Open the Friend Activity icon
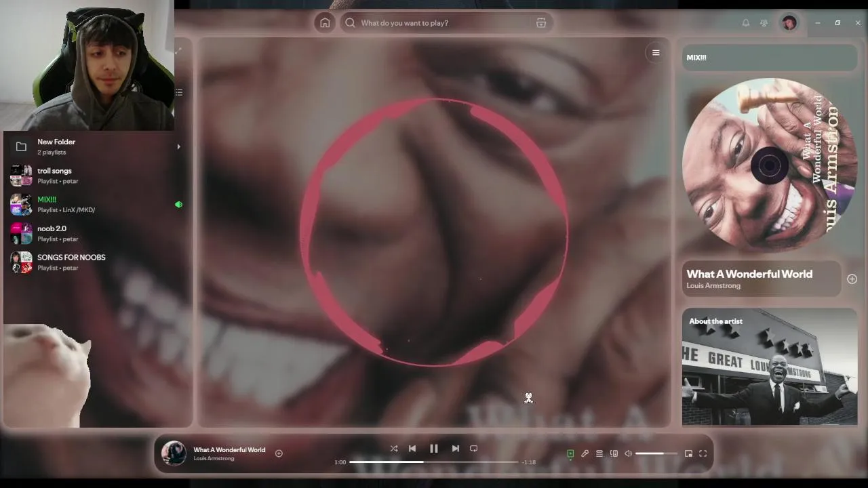The height and width of the screenshot is (488, 868). (x=764, y=23)
